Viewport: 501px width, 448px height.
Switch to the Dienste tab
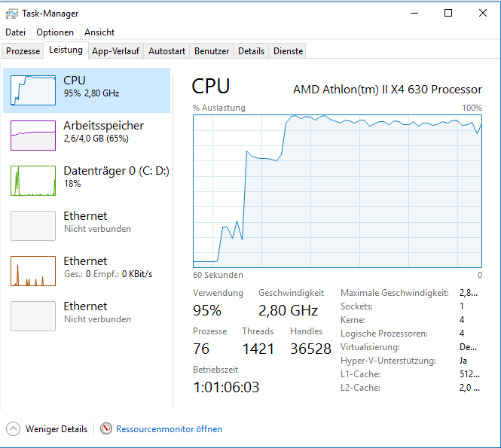pos(289,51)
